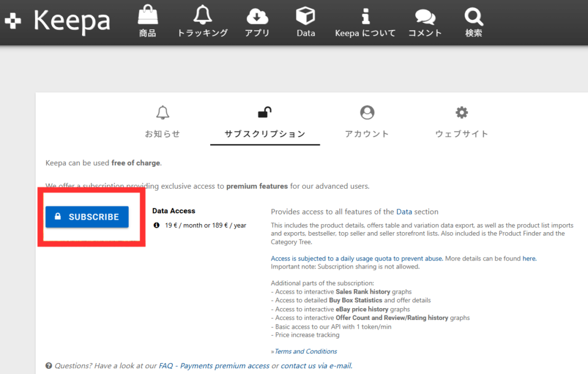
Task: Open the アプリ cloud download icon
Action: tap(257, 15)
